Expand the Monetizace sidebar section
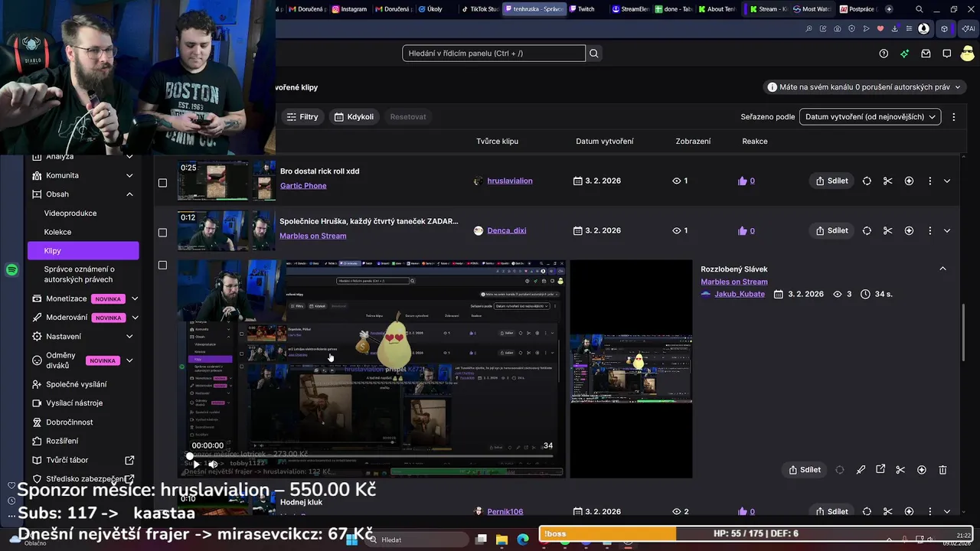This screenshot has width=980, height=551. pyautogui.click(x=135, y=298)
